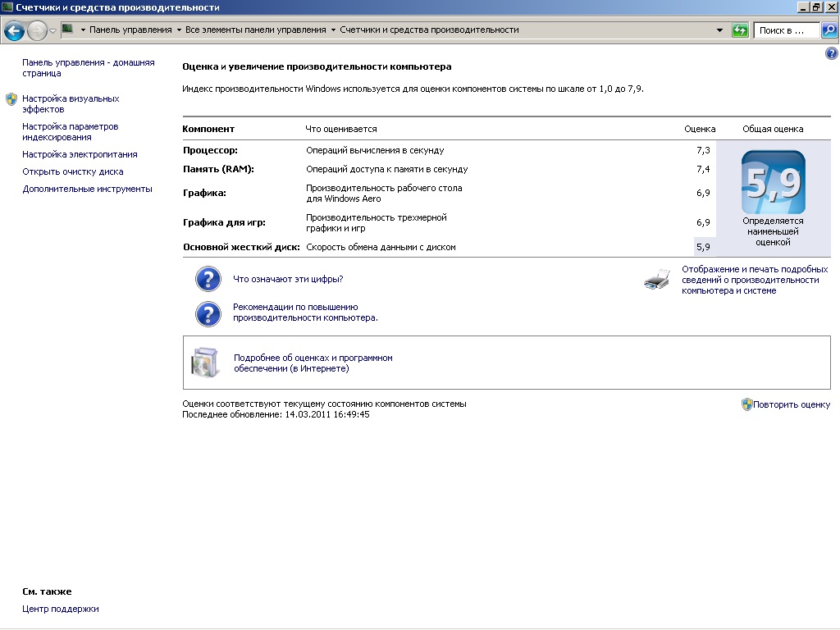The width and height of the screenshot is (840, 630).
Task: Click the refresh icon next to address bar
Action: (x=740, y=30)
